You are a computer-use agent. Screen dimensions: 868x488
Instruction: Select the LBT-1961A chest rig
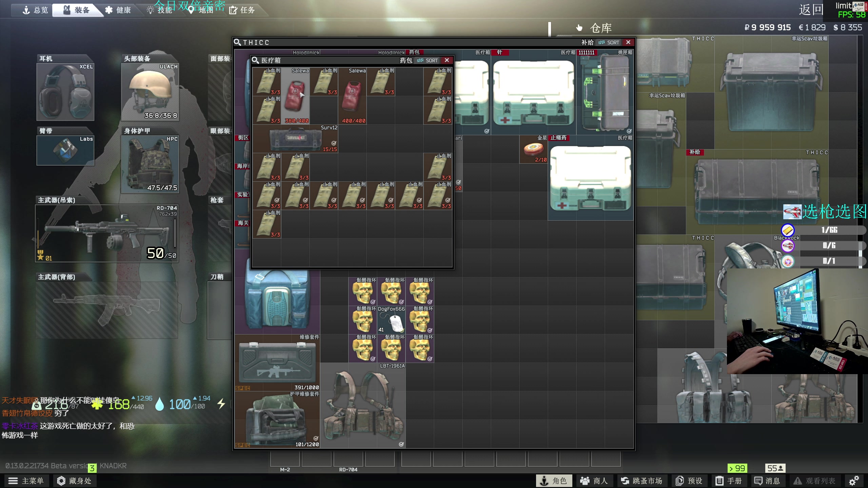point(363,405)
